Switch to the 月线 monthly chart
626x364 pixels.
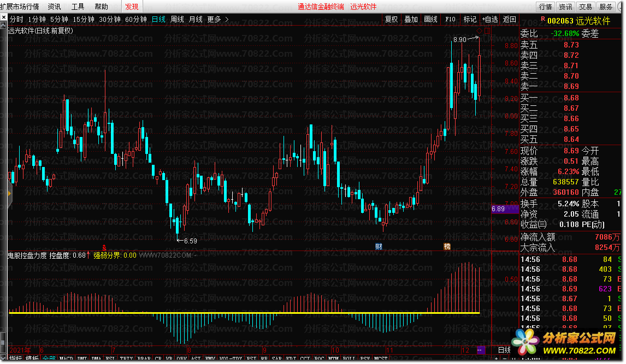tap(196, 19)
